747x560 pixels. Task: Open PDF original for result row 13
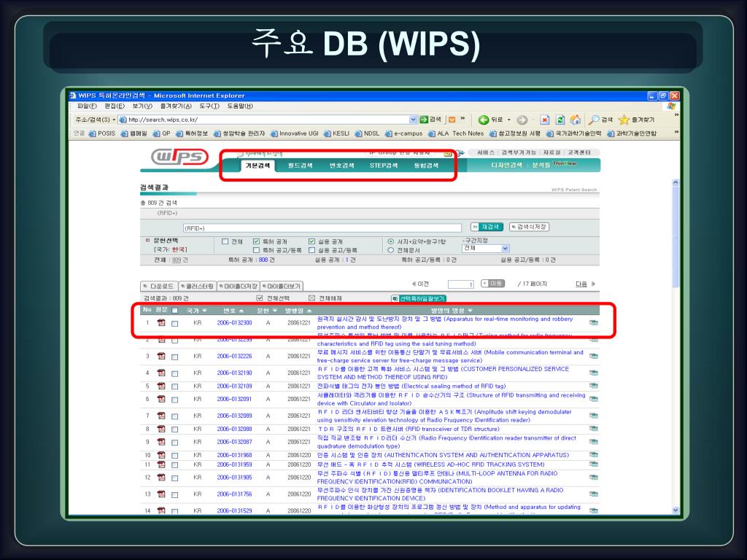tap(161, 494)
